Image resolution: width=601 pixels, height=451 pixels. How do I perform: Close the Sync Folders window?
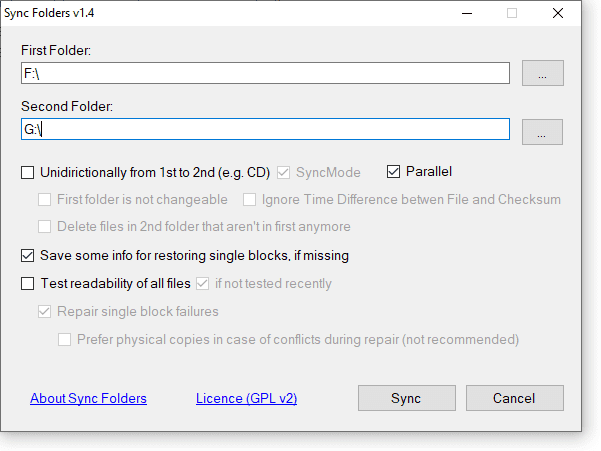tap(557, 13)
